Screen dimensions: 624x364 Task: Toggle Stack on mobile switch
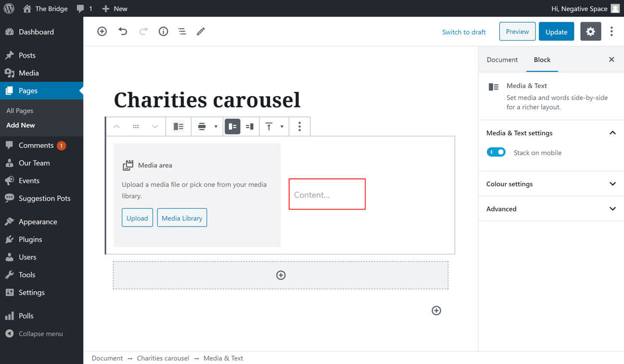(x=496, y=152)
